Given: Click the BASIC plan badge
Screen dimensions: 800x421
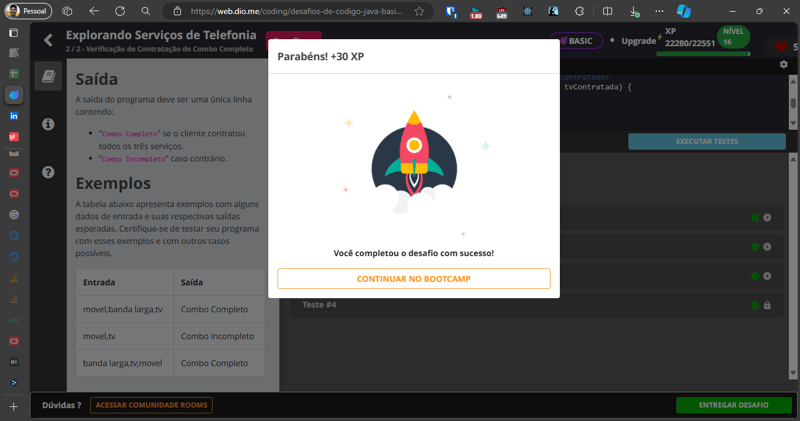Looking at the screenshot, I should [576, 41].
